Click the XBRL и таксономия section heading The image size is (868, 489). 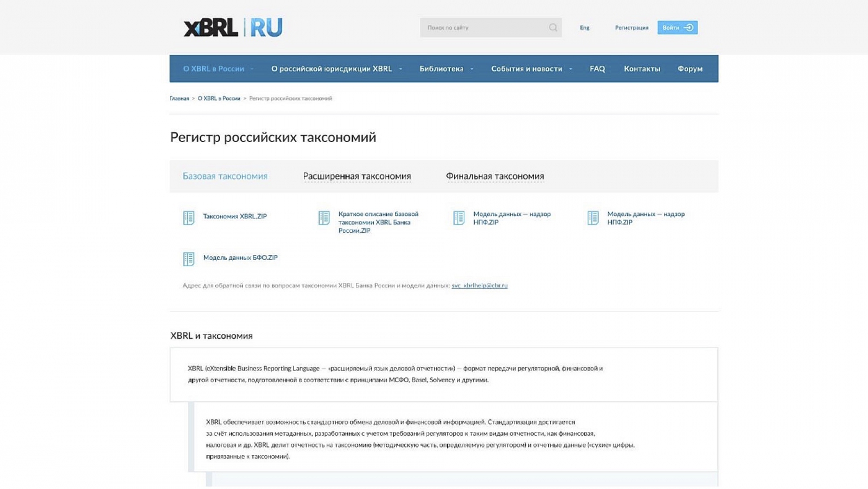[x=211, y=336]
